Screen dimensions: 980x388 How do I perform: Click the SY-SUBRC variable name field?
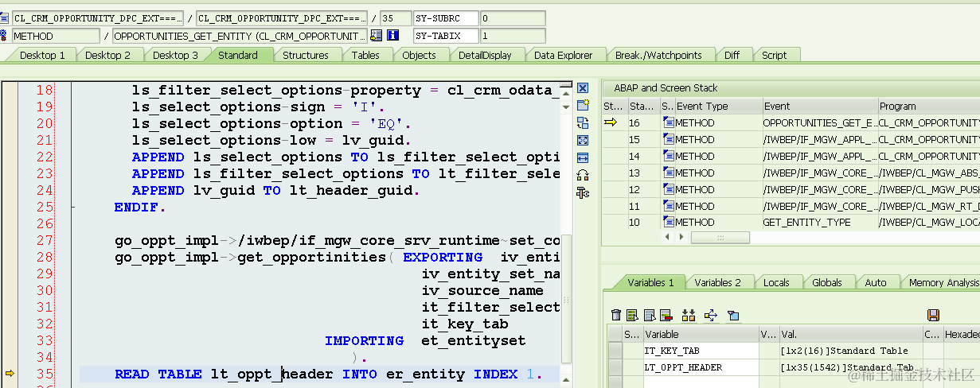click(446, 18)
